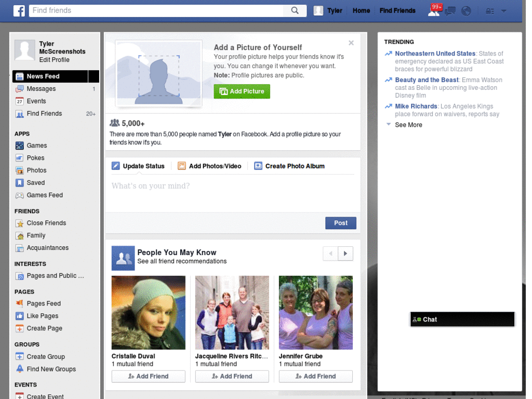Viewport: 532px width, 399px height.
Task: Click the Find New Groups icon
Action: click(x=20, y=369)
